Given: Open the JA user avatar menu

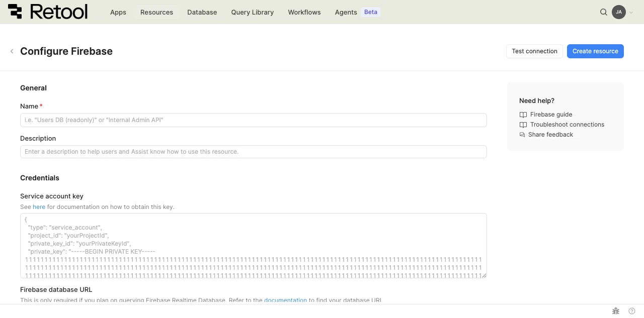Looking at the screenshot, I should tap(619, 12).
